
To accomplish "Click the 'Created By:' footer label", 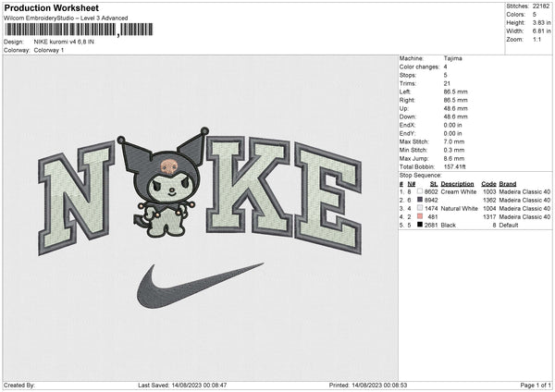I will 19,386.
